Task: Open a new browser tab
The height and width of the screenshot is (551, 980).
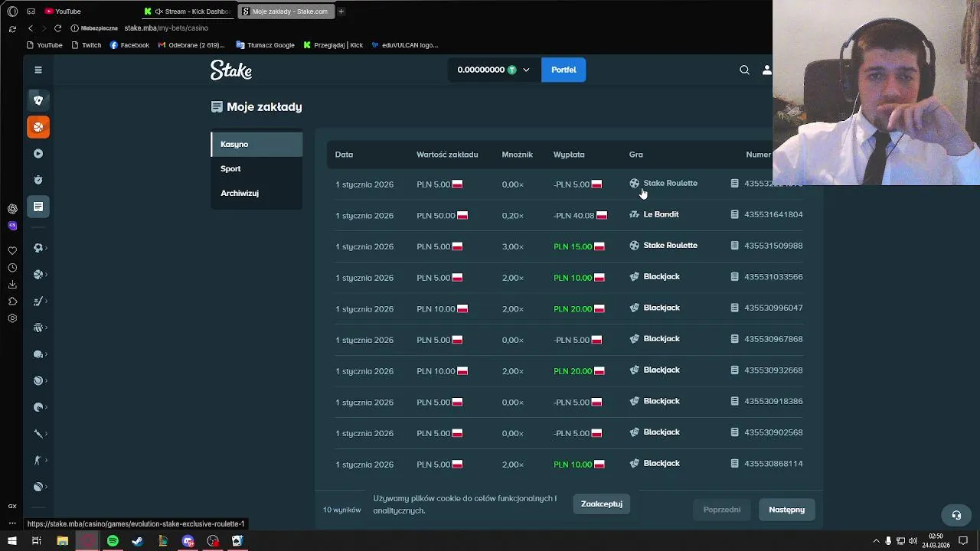Action: 341,11
